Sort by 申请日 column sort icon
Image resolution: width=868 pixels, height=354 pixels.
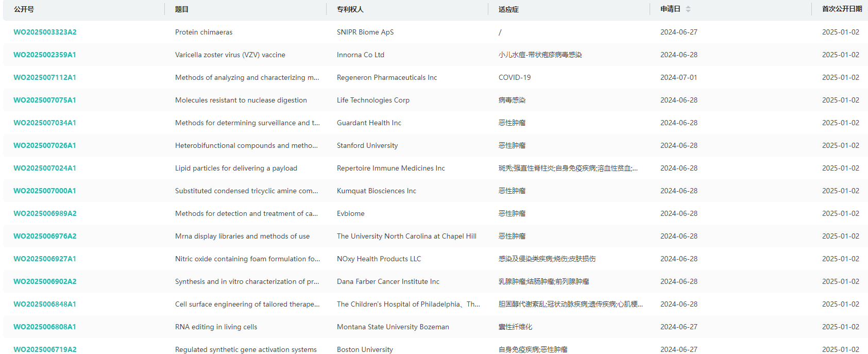(x=688, y=9)
